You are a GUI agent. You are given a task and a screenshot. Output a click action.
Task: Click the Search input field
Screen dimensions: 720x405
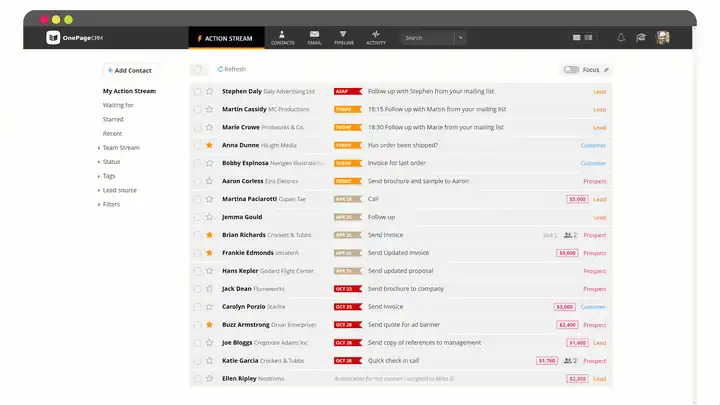tap(428, 38)
